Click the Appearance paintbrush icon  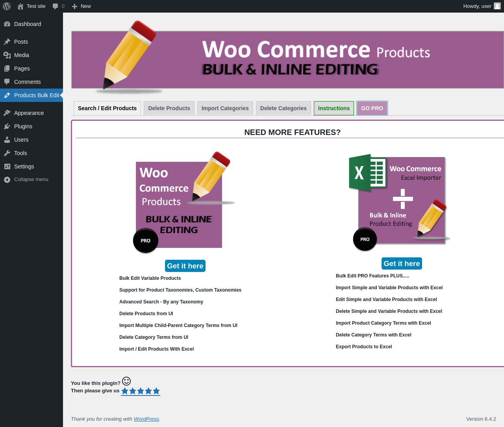[7, 113]
